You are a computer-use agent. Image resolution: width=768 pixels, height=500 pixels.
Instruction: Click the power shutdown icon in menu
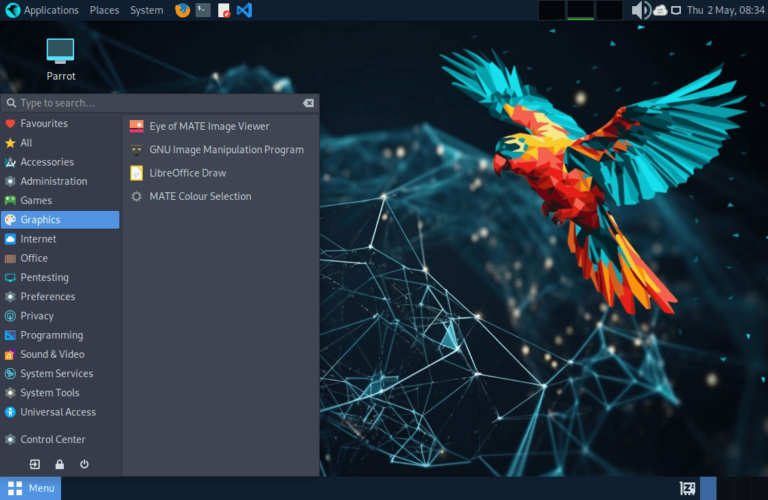(84, 464)
